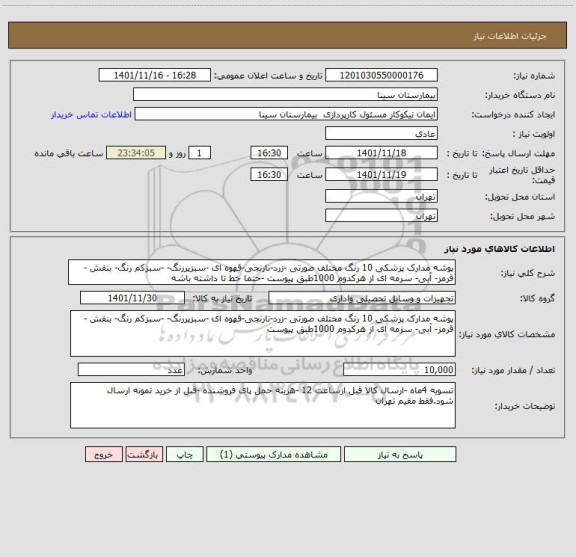This screenshot has width=576, height=557.
Task: Click the اولویت نیاز field showing عادی
Action: tap(381, 133)
